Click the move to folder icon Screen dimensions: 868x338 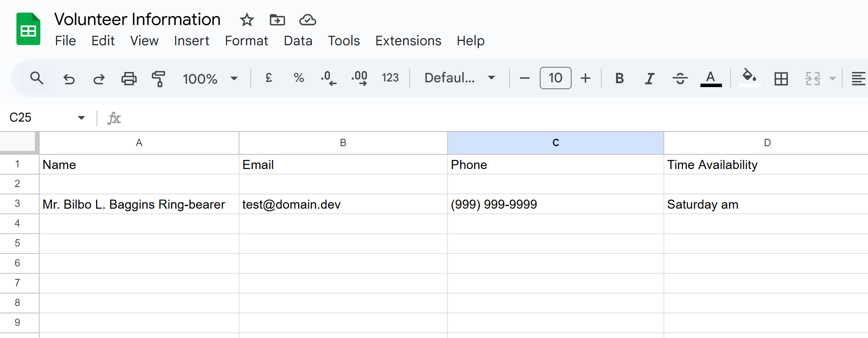[277, 20]
